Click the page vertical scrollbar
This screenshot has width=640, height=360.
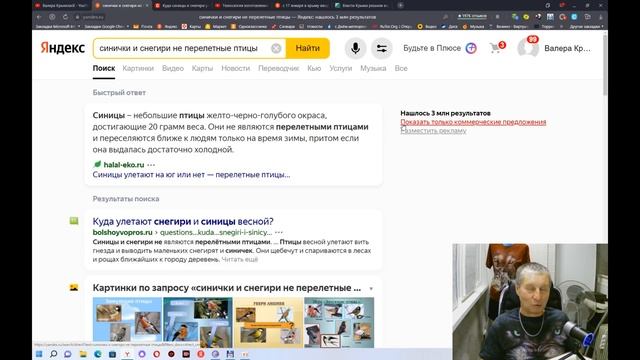pos(605,65)
